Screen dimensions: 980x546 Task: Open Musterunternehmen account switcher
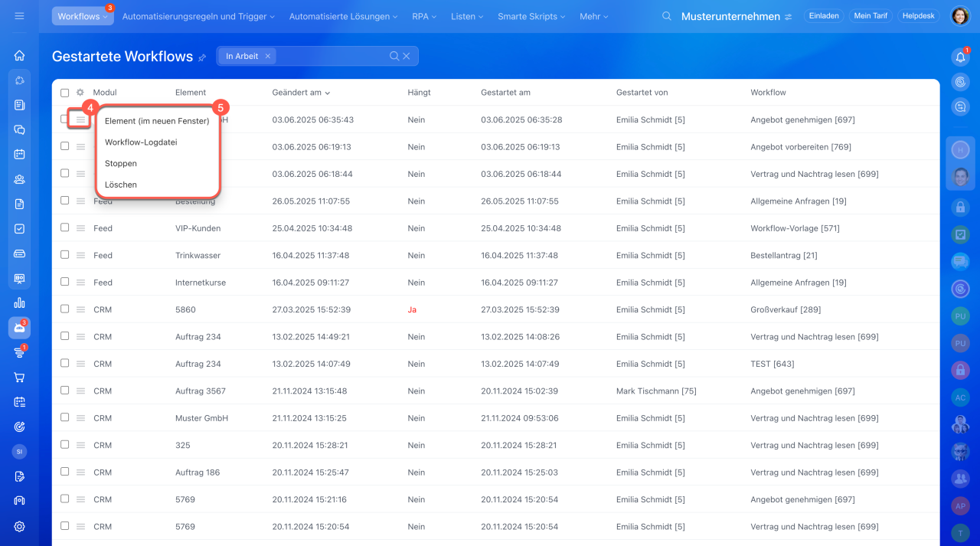point(737,16)
